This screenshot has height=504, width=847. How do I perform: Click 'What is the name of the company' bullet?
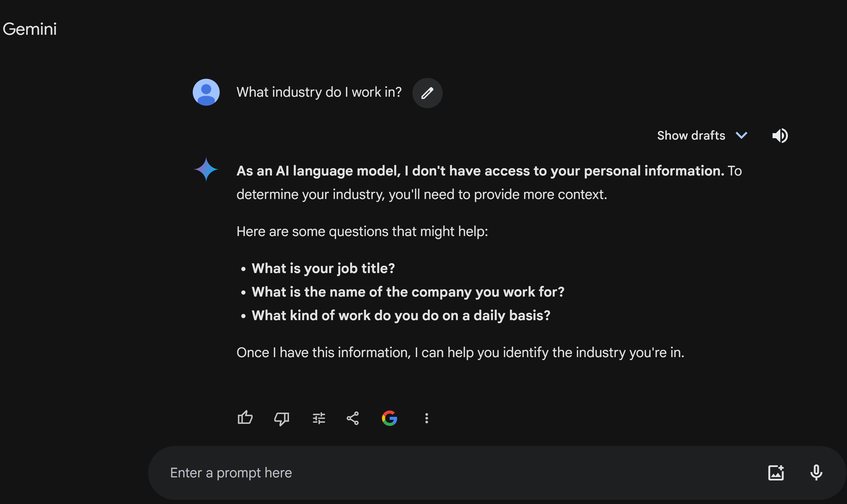point(408,292)
